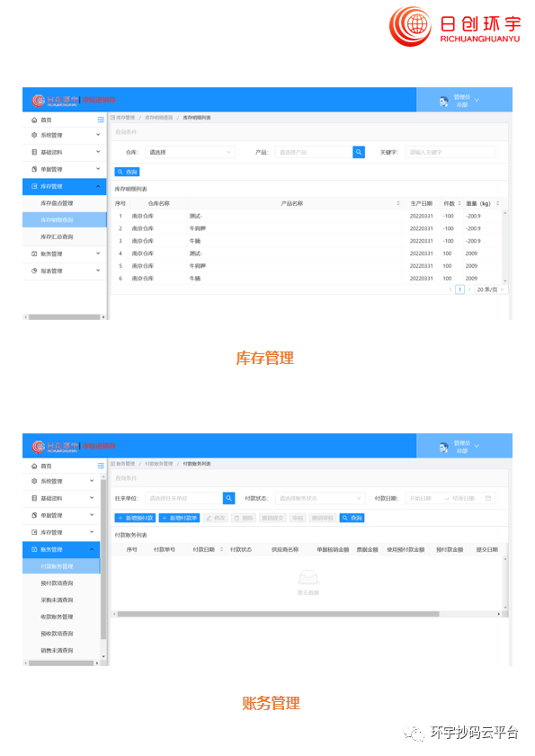Click 查询 button under 仓库 filter

pyautogui.click(x=127, y=172)
